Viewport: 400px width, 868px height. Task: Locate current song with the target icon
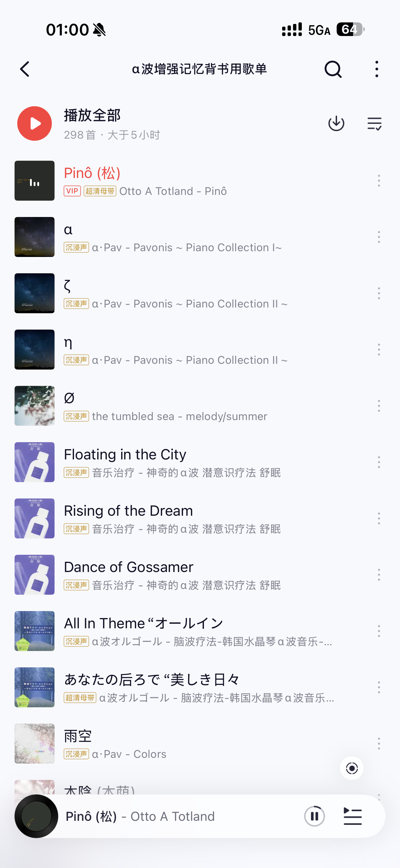click(352, 768)
